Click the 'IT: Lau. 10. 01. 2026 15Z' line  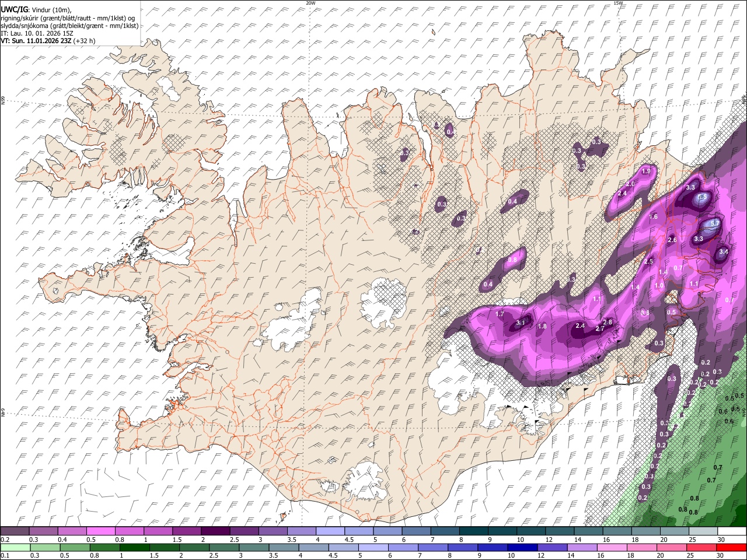(37, 33)
